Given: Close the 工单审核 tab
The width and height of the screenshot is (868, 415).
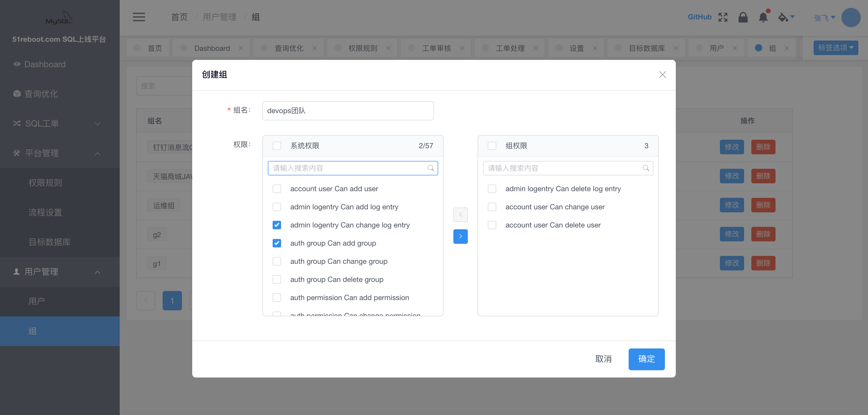Looking at the screenshot, I should 462,48.
